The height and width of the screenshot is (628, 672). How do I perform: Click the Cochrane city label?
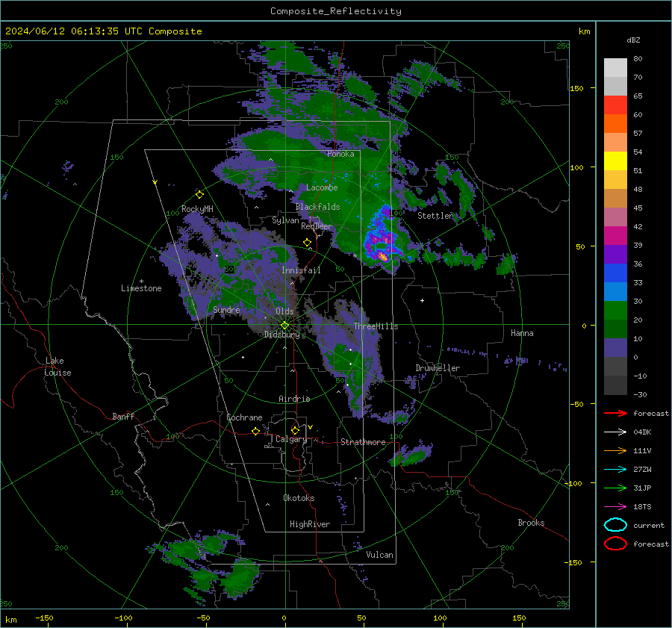pos(244,417)
